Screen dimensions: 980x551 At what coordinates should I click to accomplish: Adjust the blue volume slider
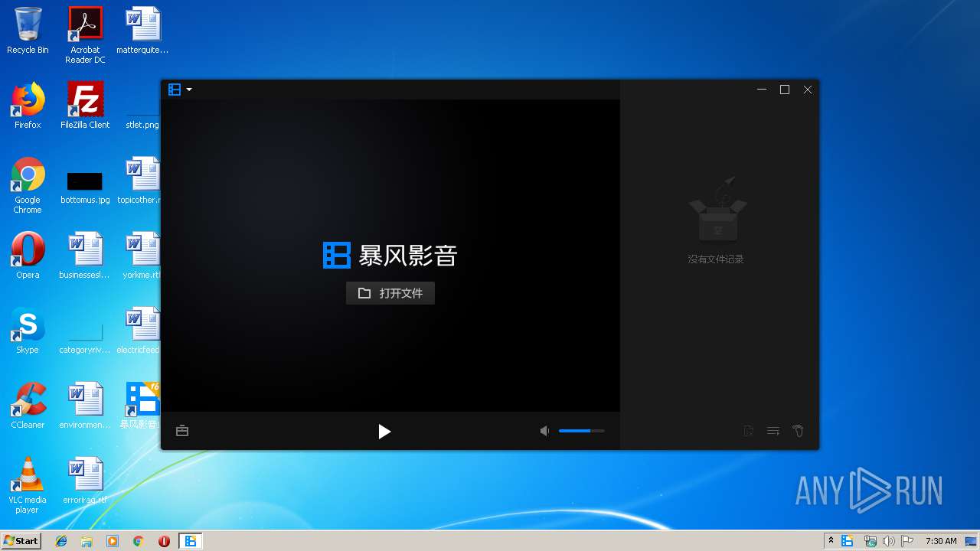pyautogui.click(x=581, y=431)
